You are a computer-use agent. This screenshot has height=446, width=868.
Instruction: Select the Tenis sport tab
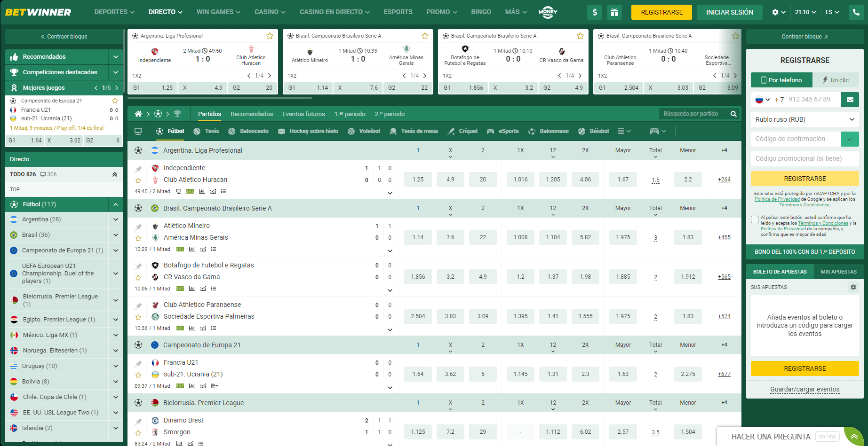(x=207, y=131)
